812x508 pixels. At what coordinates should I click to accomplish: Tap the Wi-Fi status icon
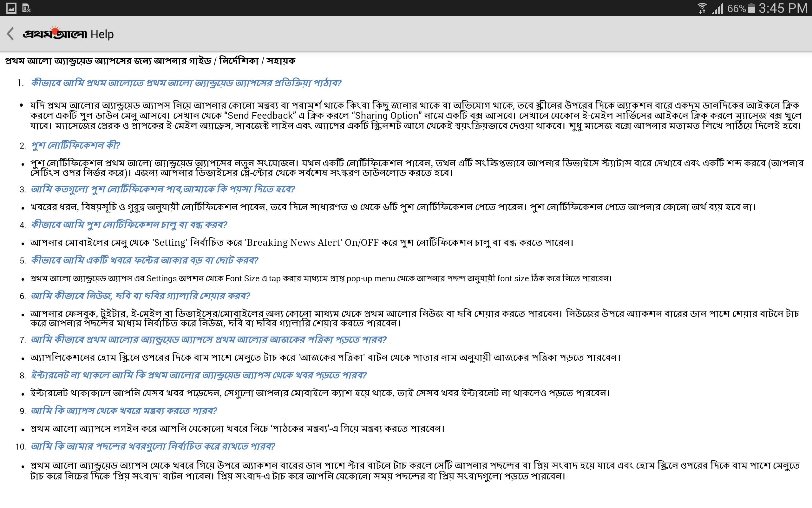702,8
